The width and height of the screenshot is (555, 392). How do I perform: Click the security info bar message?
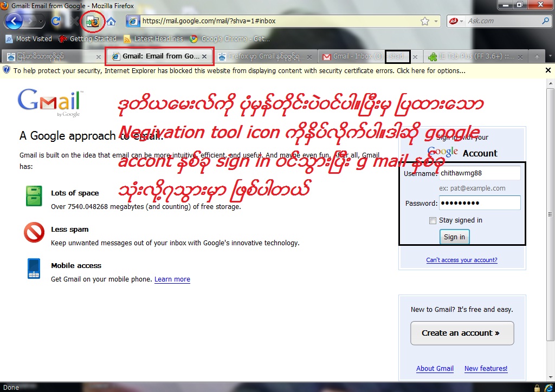[239, 71]
